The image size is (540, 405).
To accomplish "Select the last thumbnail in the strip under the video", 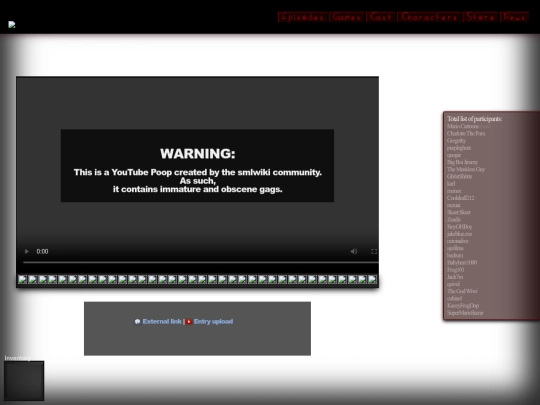I will pos(372,279).
